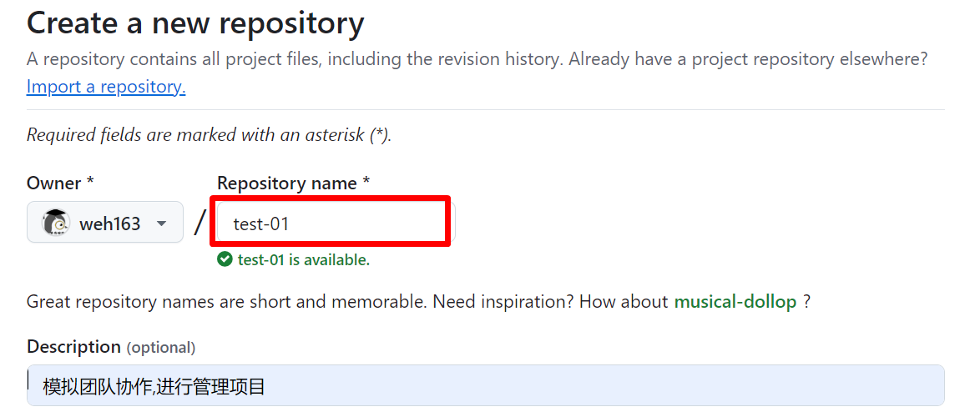
Task: Open the Import a repository link
Action: point(106,86)
